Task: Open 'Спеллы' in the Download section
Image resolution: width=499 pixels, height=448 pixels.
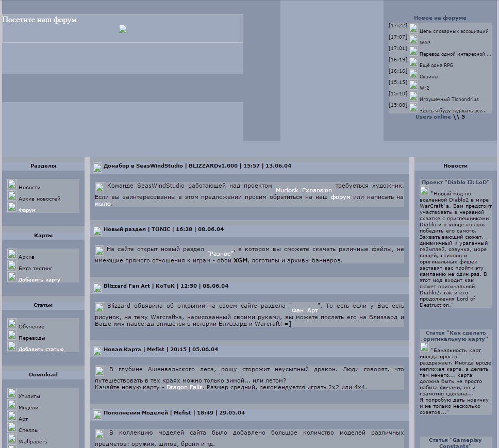Action: [28, 430]
